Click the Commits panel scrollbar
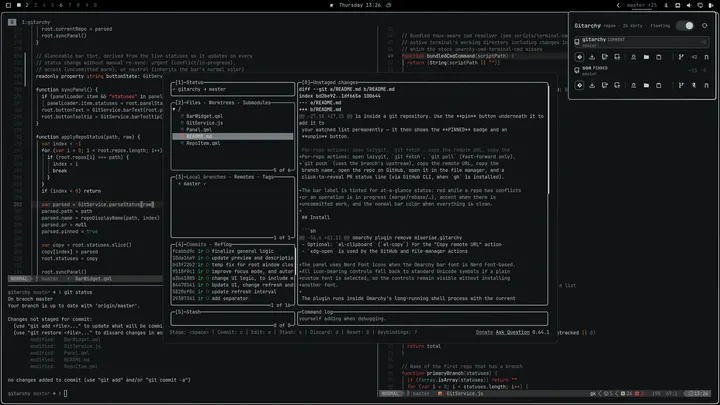720x405 pixels. click(295, 259)
